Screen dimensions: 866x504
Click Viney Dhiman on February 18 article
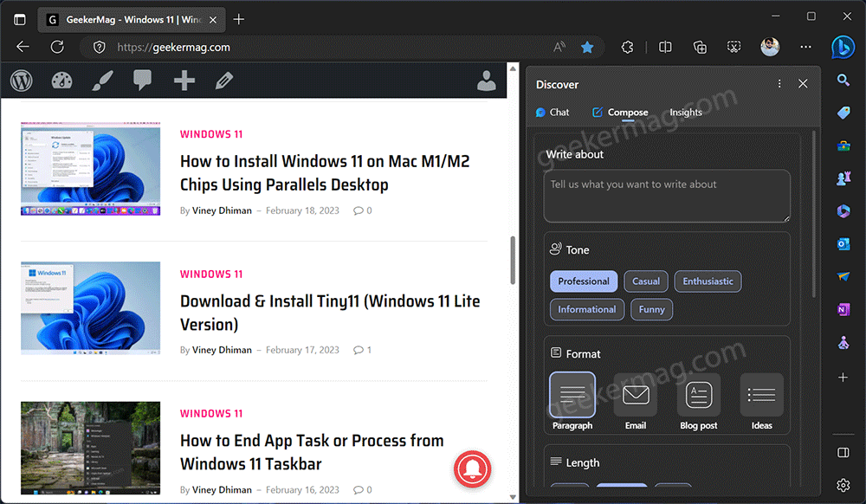tap(222, 210)
